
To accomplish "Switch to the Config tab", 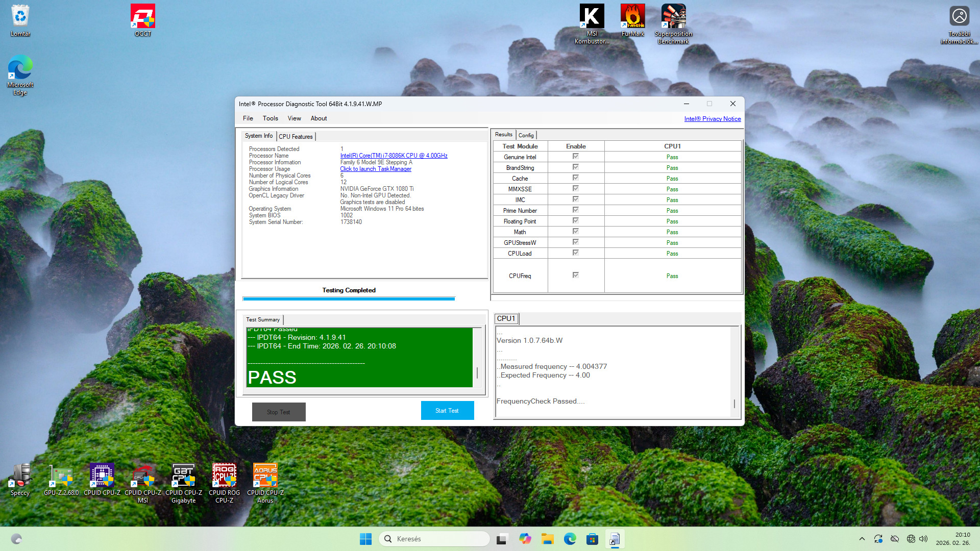I will pos(526,135).
